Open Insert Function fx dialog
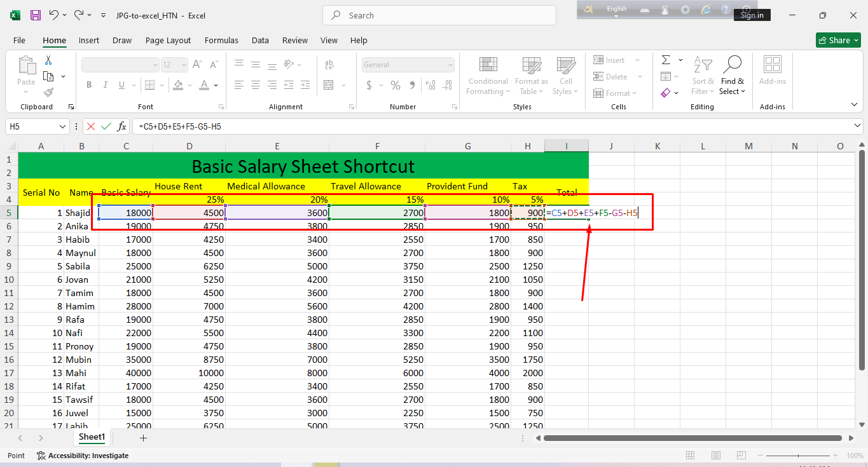This screenshot has width=868, height=467. click(x=121, y=126)
